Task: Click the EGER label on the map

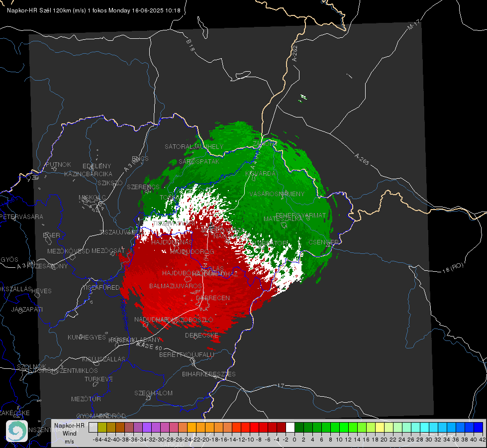Action: point(52,235)
